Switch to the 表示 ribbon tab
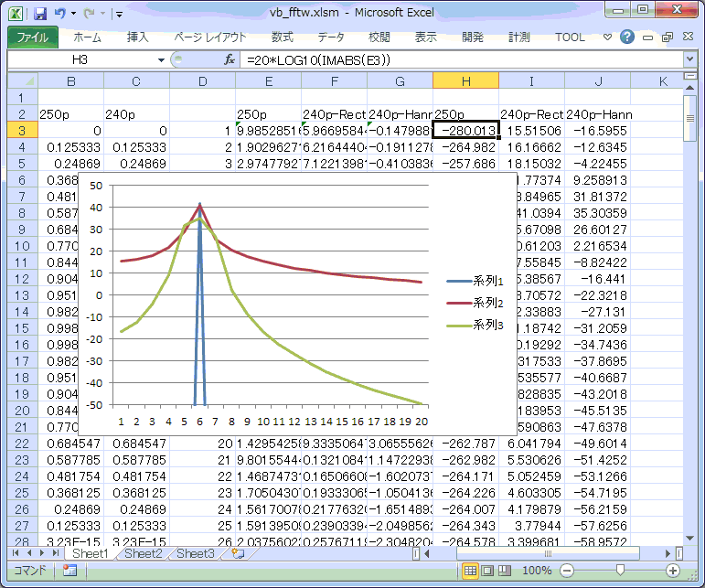This screenshot has height=588, width=705. tap(425, 37)
